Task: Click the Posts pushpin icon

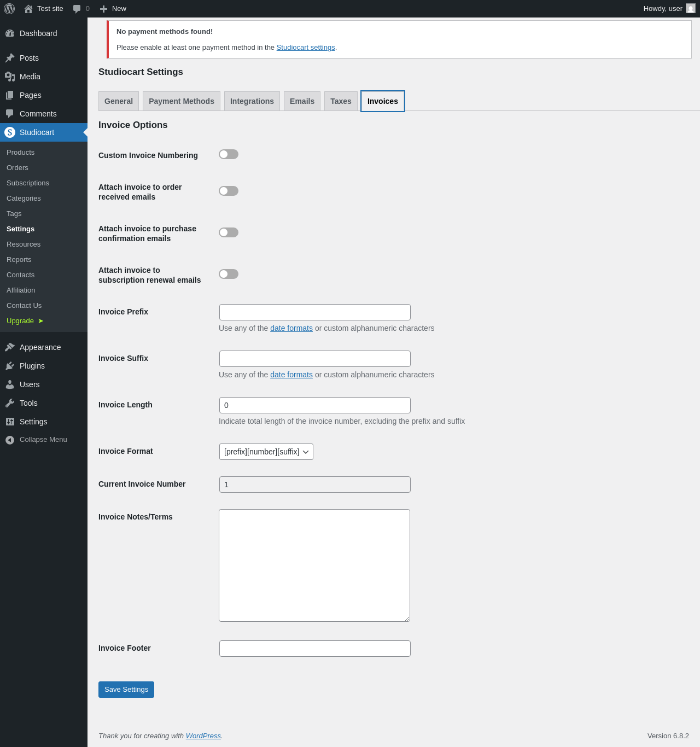Action: point(10,58)
